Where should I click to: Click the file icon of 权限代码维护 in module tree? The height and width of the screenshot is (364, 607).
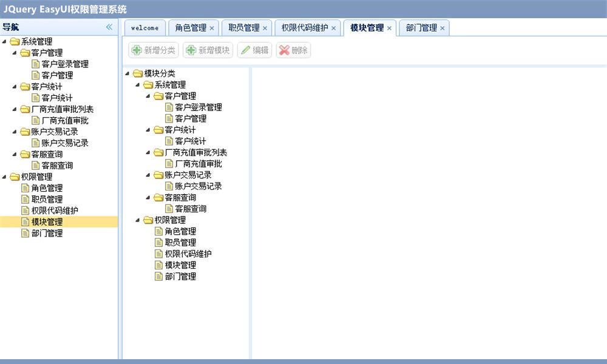(x=158, y=254)
